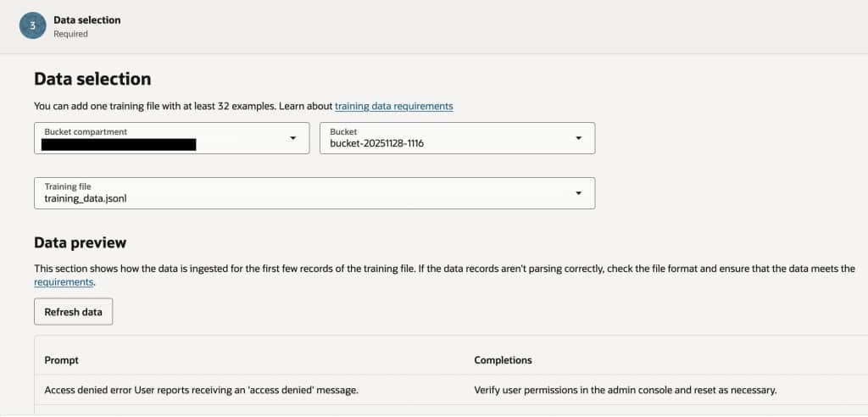The image size is (868, 417).
Task: Click the Bucket compartment dropdown arrow
Action: point(292,137)
